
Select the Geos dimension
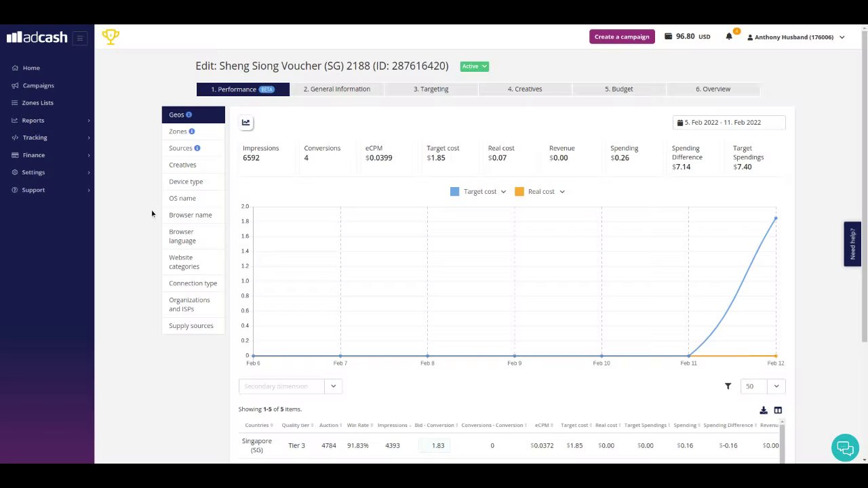[x=193, y=115]
